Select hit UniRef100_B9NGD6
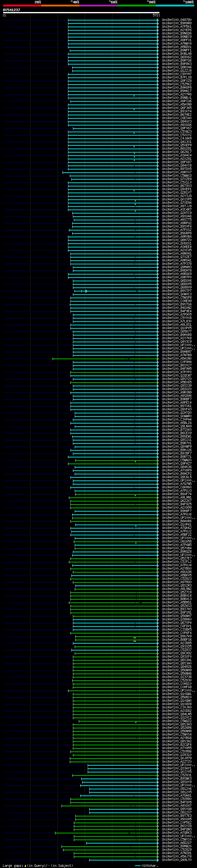 [177, 33]
